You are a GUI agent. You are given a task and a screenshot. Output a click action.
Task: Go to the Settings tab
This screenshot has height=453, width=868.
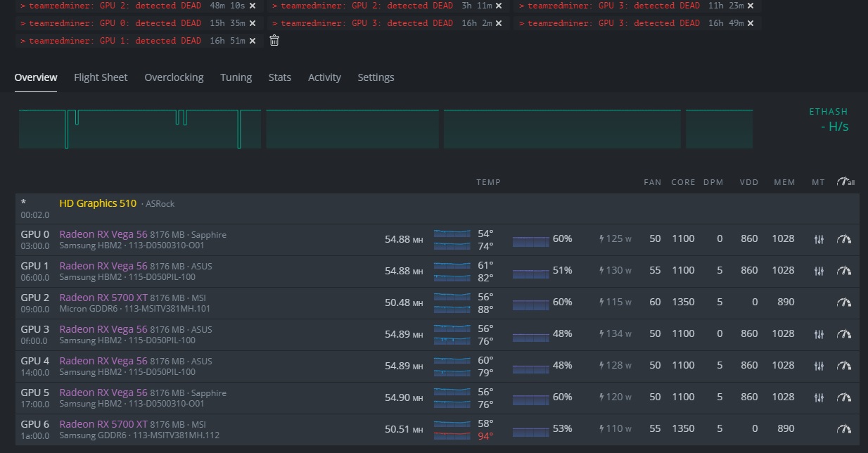click(376, 77)
